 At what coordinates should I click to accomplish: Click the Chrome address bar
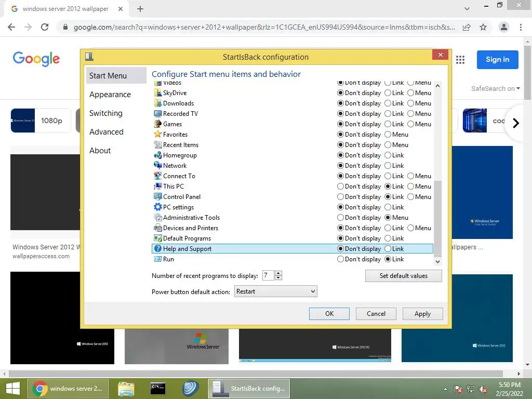point(264,27)
